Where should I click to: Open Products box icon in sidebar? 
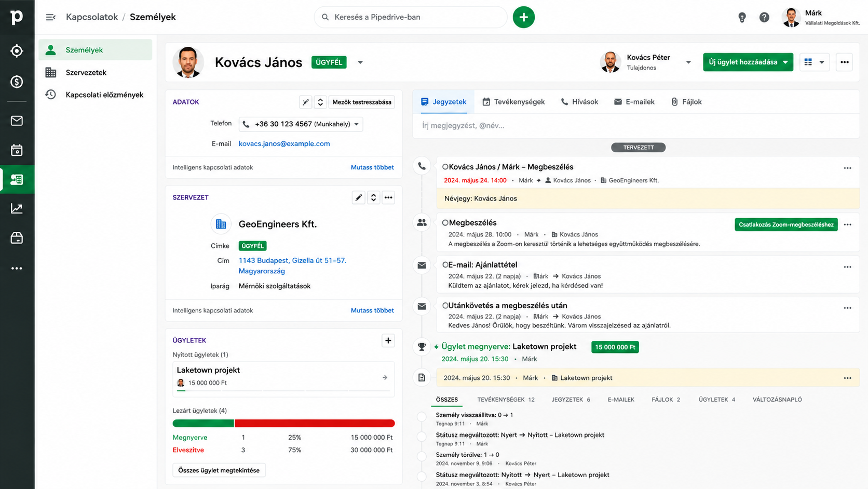click(x=17, y=238)
